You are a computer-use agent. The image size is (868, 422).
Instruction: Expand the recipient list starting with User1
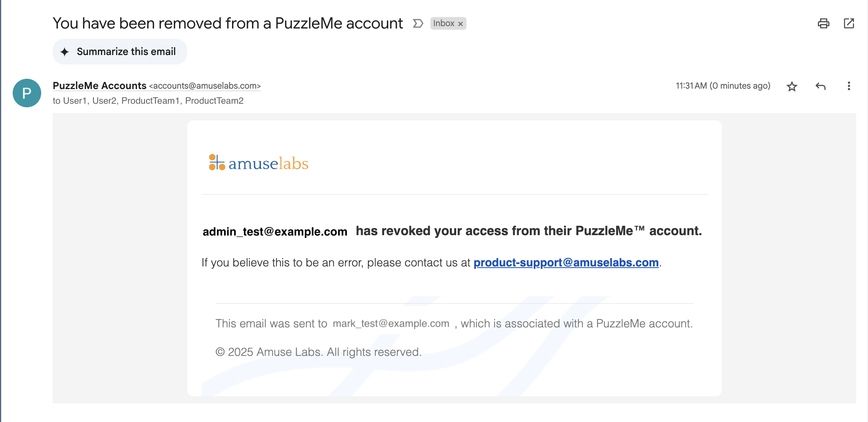[x=148, y=101]
